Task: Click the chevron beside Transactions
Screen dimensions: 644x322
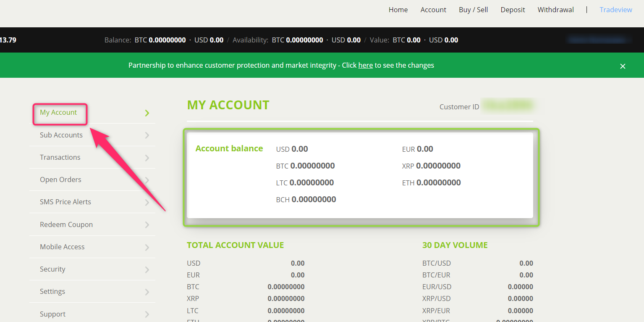Action: (x=147, y=158)
